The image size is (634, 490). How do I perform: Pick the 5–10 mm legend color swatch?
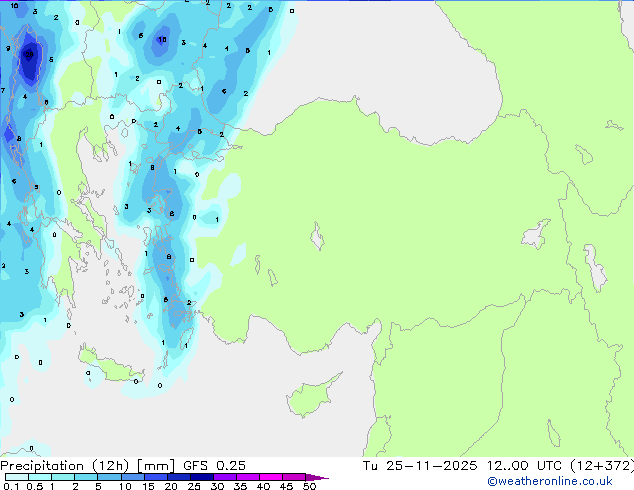click(109, 477)
